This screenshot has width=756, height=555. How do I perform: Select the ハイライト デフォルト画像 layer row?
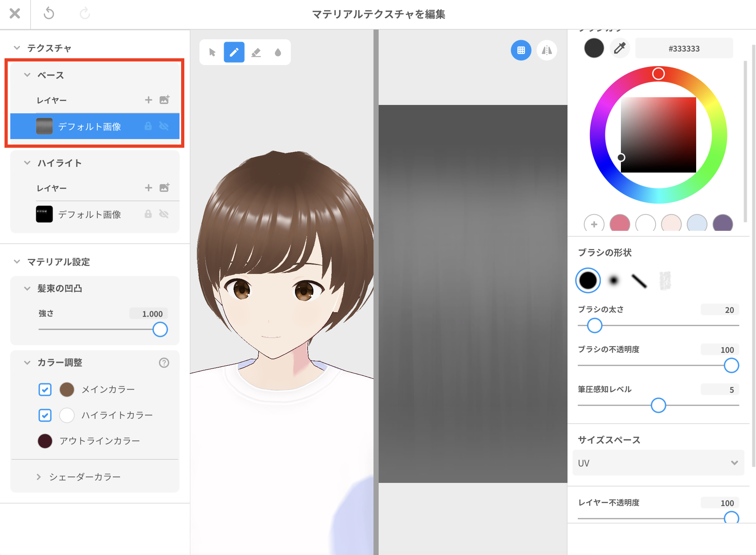click(x=95, y=214)
